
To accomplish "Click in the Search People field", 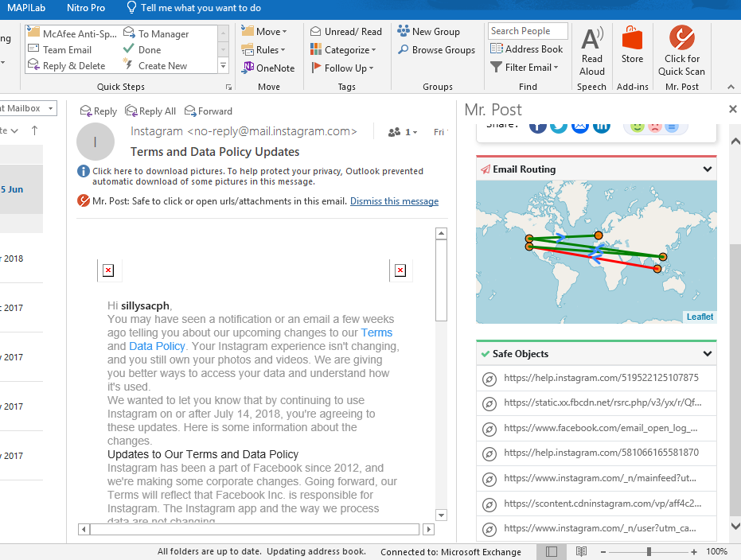I will tap(527, 31).
